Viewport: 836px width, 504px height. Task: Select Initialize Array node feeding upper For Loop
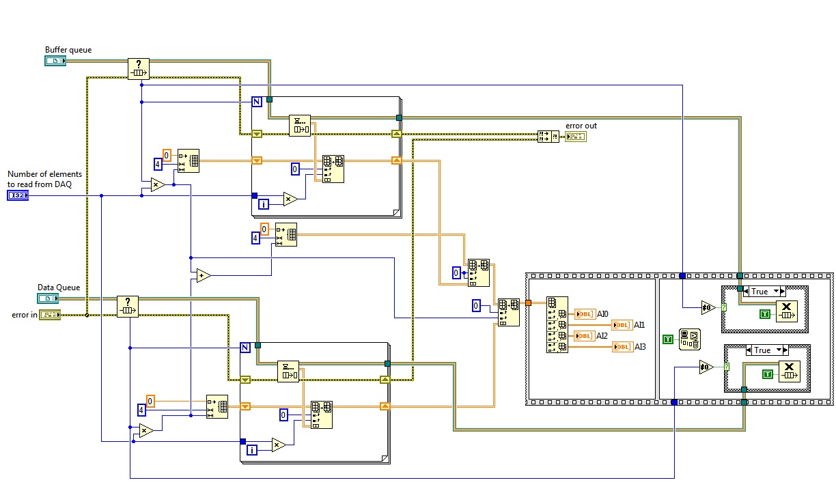188,162
